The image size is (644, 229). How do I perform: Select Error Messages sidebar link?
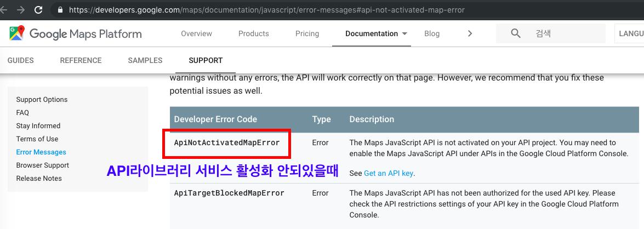[41, 152]
